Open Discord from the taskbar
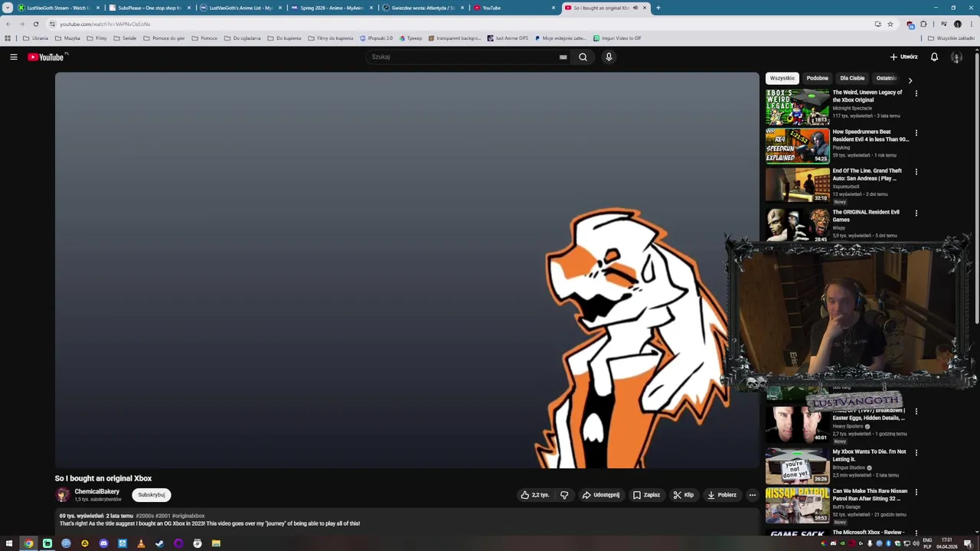 (x=103, y=543)
